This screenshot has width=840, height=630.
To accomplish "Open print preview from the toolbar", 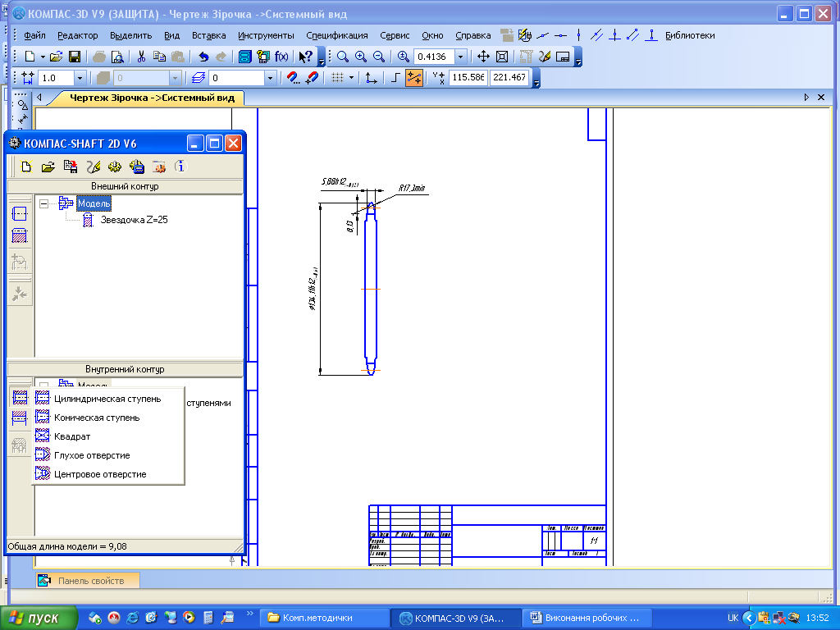I will point(116,57).
